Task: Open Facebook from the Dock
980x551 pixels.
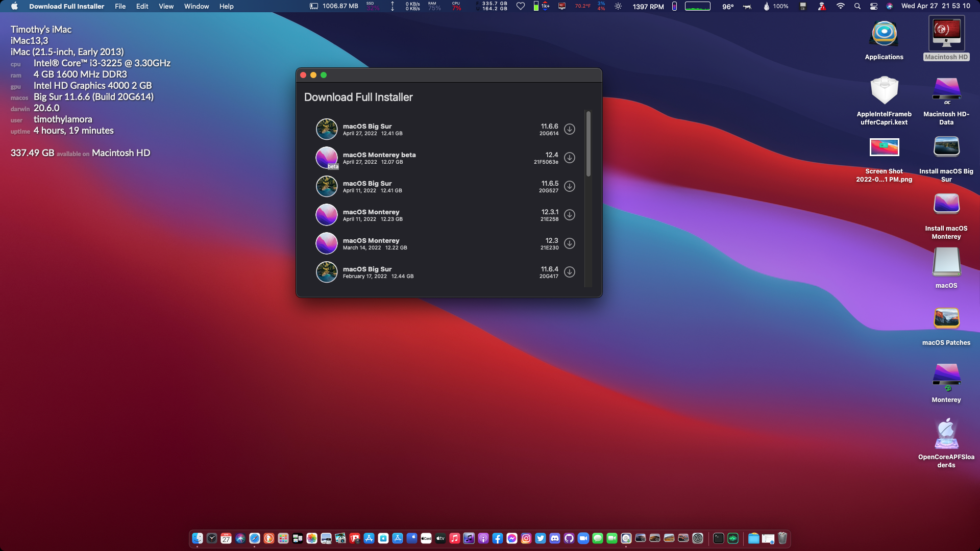Action: [x=498, y=538]
